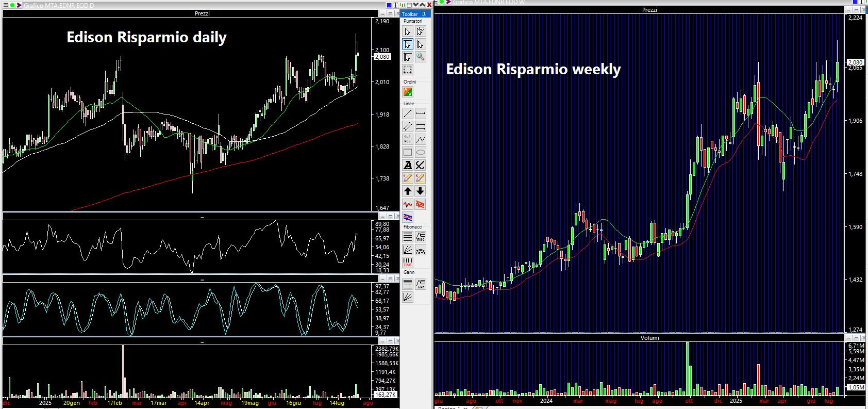Select the text annotation A tool
This screenshot has height=409, width=868.
pyautogui.click(x=408, y=165)
